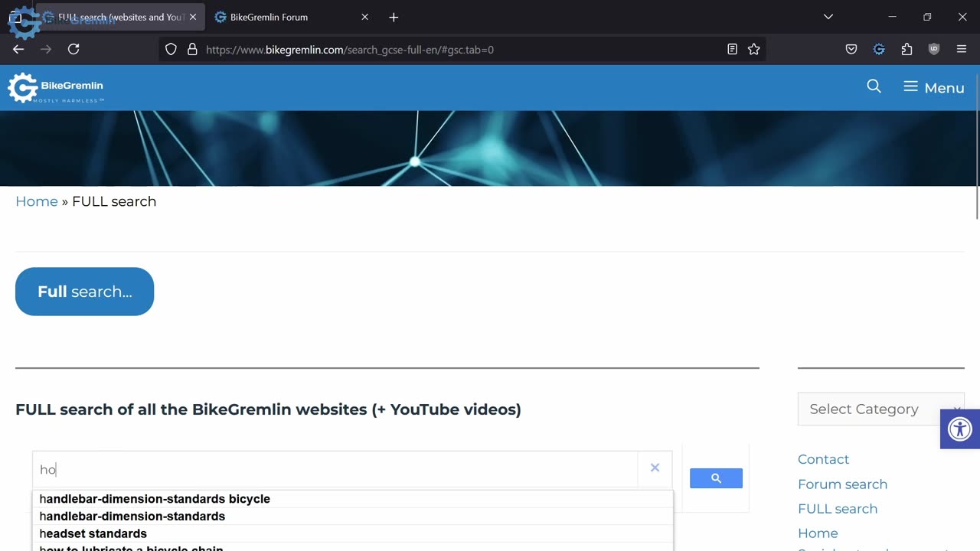The width and height of the screenshot is (980, 551).
Task: Choose suggestion handlebar-dimension-standards
Action: [x=352, y=517]
